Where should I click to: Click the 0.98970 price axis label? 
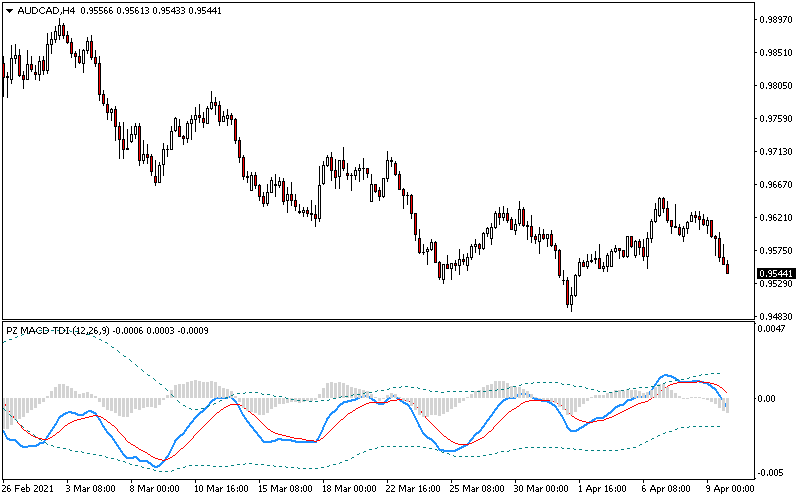776,19
